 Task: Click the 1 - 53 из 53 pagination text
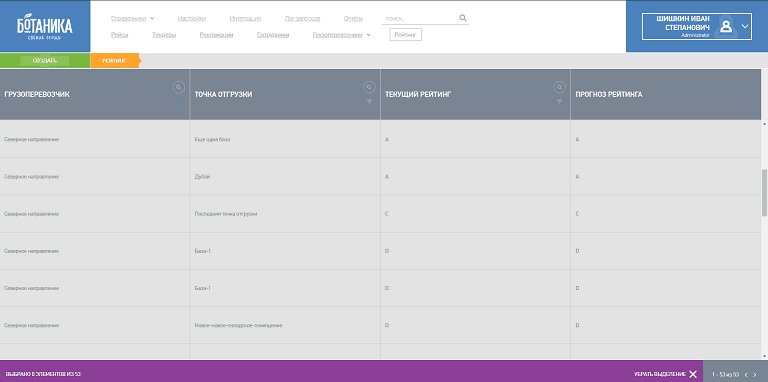(725, 374)
